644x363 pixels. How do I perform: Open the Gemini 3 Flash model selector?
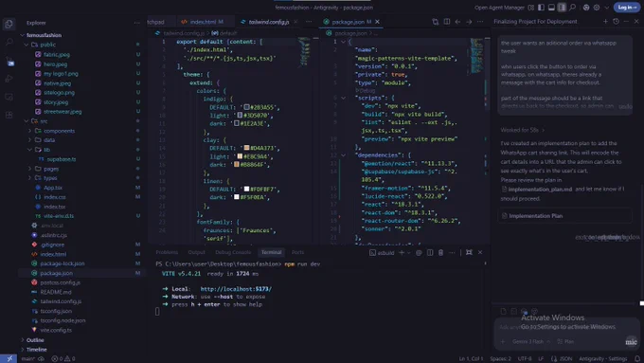530,341
